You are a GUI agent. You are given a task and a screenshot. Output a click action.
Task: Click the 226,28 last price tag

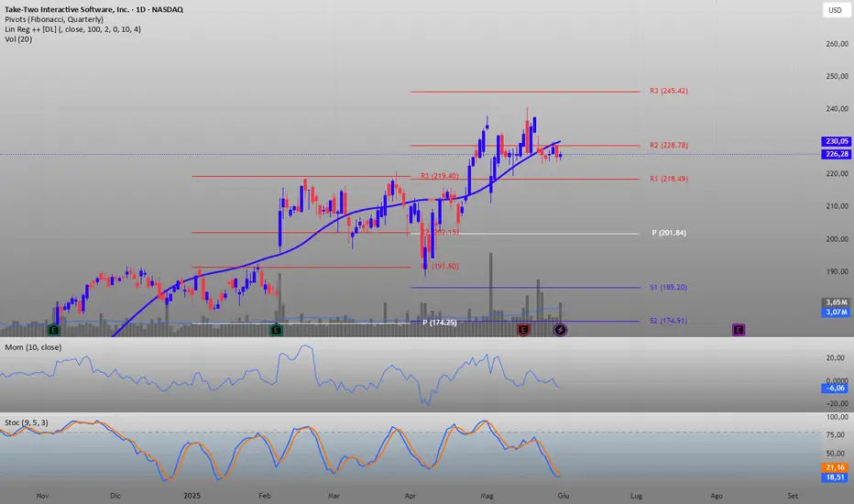(x=836, y=154)
